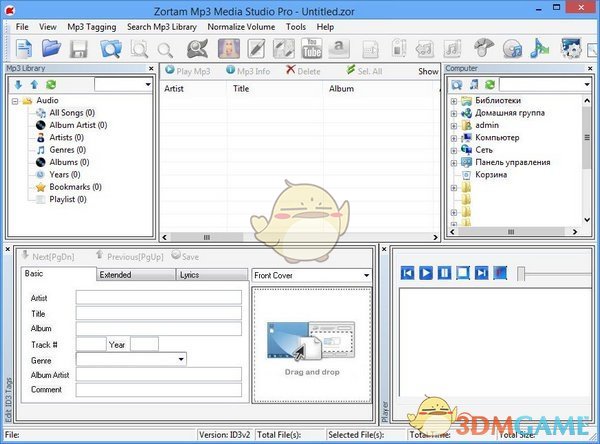600x444 pixels.
Task: Click the green refresh icon in Computer panel
Action: [490, 85]
